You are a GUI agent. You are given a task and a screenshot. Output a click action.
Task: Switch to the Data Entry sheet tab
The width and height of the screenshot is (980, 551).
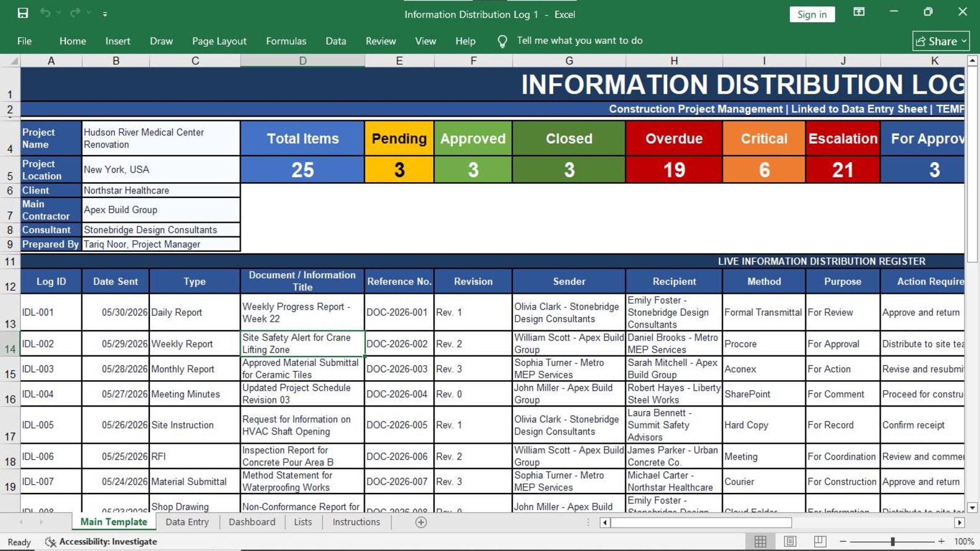pos(187,522)
